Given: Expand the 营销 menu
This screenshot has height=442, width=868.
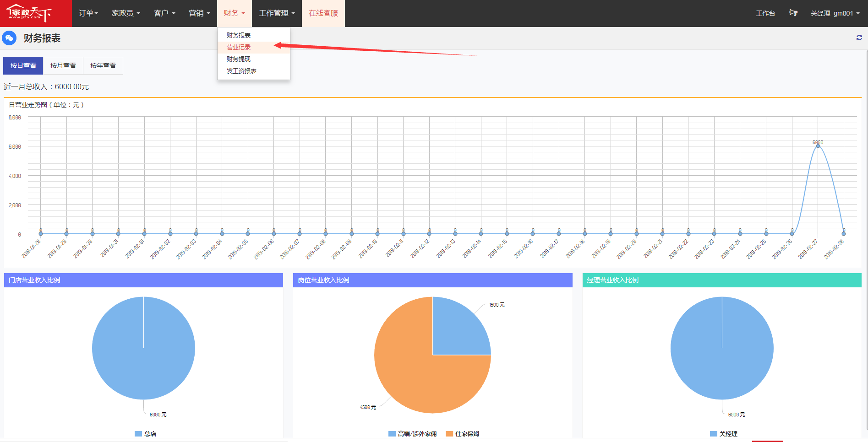Looking at the screenshot, I should click(x=199, y=13).
